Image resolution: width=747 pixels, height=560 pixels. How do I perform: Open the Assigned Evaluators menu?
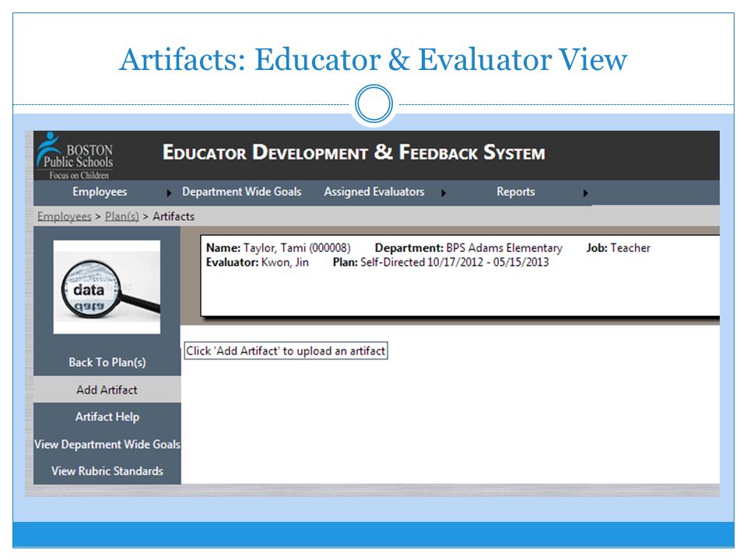374,192
